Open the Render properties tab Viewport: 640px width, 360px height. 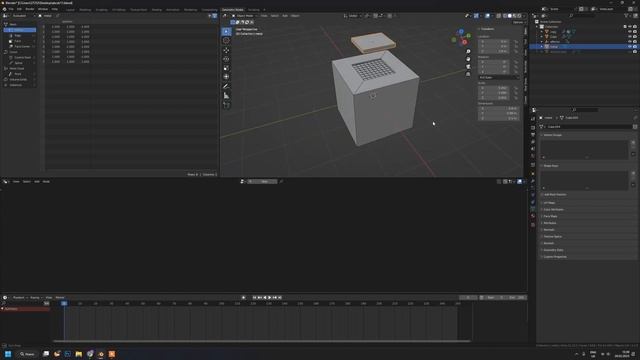[533, 127]
